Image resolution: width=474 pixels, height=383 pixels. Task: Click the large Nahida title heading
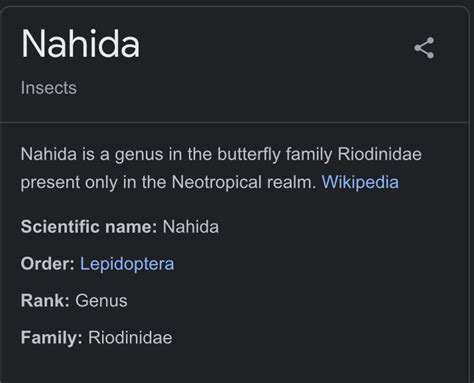[x=80, y=44]
